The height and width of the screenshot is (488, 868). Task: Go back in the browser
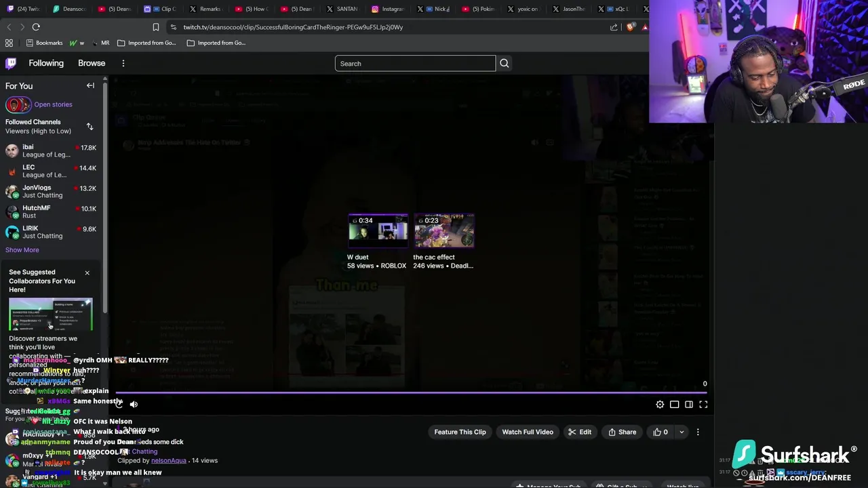[x=9, y=27]
